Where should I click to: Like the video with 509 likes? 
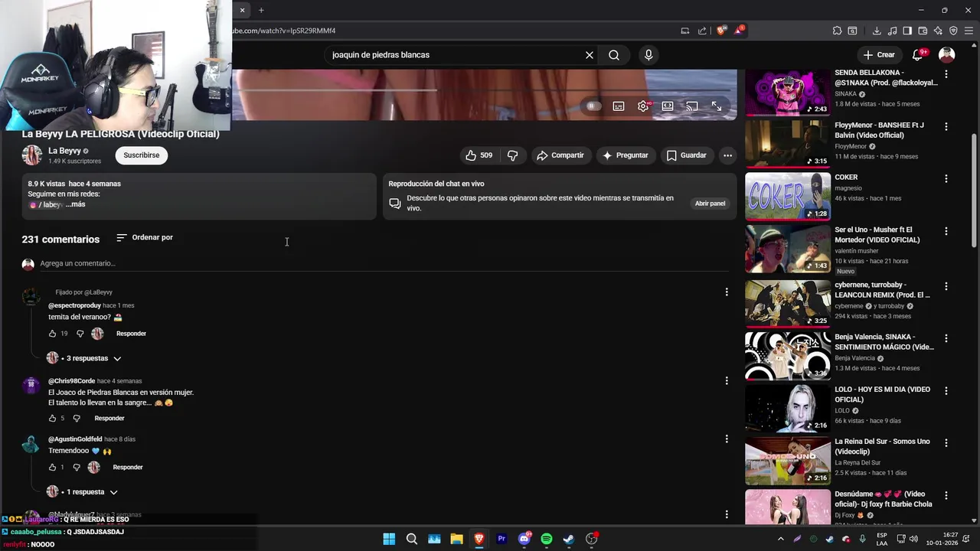pyautogui.click(x=479, y=155)
